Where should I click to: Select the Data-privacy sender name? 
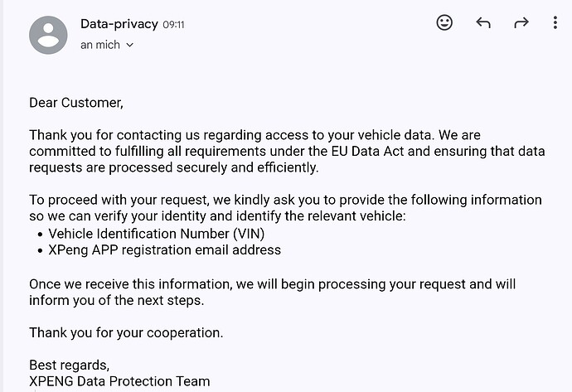click(x=119, y=24)
